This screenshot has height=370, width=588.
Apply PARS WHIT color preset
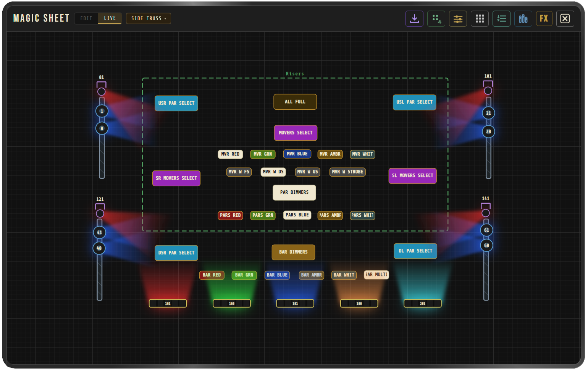362,215
